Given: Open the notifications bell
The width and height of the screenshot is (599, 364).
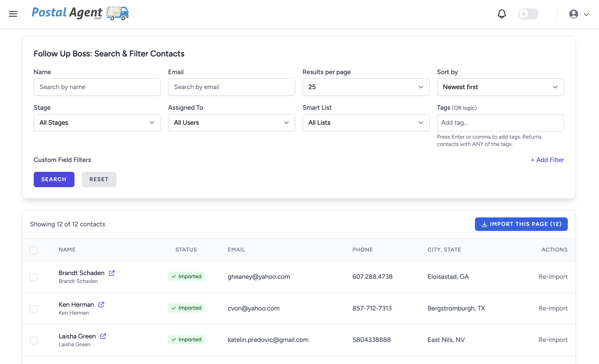Looking at the screenshot, I should point(502,14).
